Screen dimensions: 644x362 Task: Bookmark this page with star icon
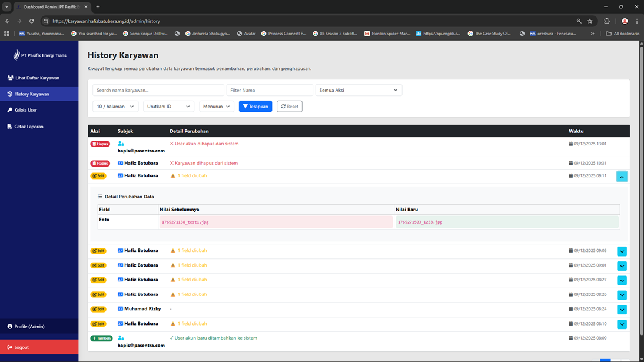click(590, 21)
